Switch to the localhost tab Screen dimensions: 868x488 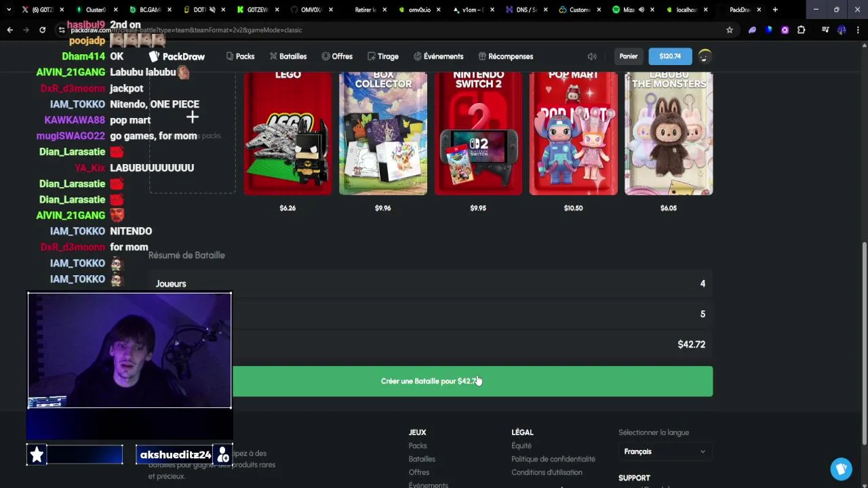(687, 9)
